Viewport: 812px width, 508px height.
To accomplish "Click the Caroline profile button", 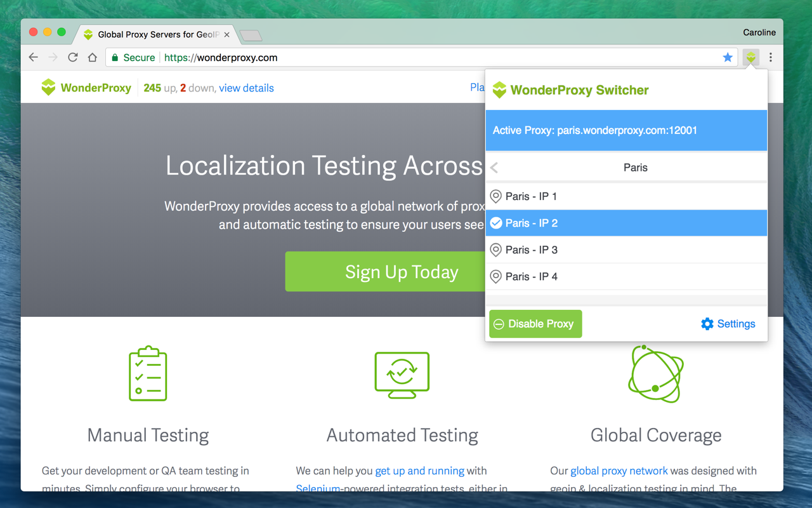I will [x=759, y=32].
